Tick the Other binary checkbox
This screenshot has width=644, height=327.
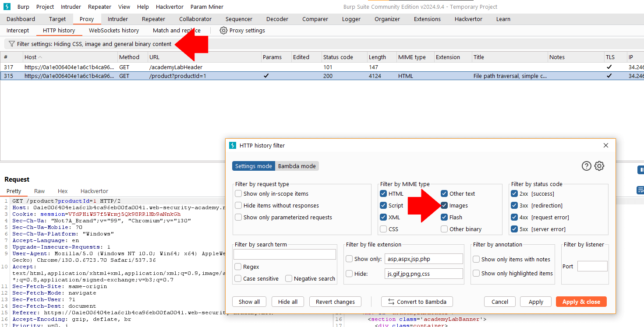click(x=444, y=229)
